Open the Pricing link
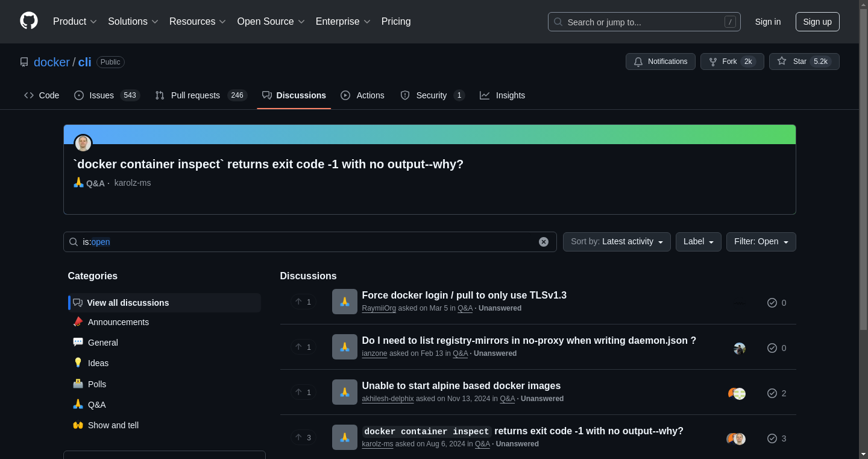This screenshot has width=868, height=459. (x=396, y=22)
